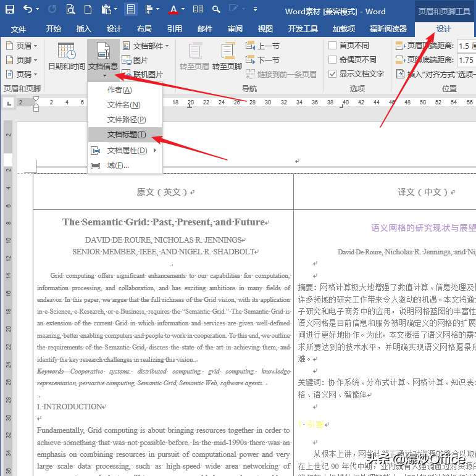476x476 pixels.
Task: Open the Foxit Reader tab
Action: tap(388, 29)
